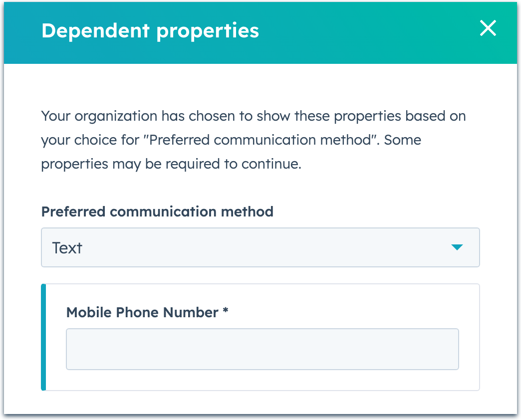
Task: Click the explanatory paragraph about dependent properties
Action: [x=253, y=140]
